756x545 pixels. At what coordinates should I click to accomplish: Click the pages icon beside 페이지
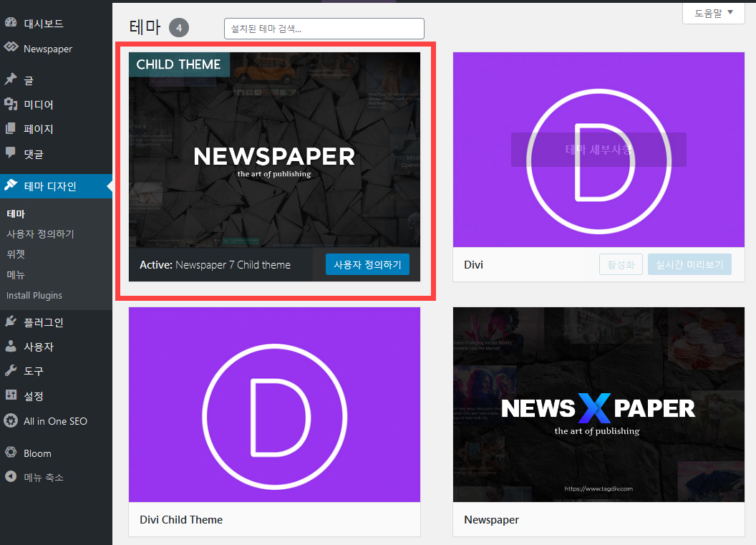point(11,128)
